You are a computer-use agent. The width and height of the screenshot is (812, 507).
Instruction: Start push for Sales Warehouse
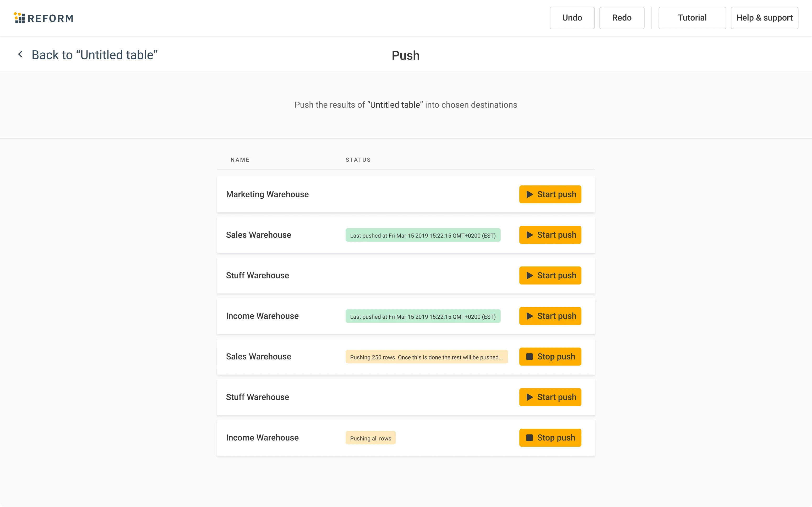(550, 235)
